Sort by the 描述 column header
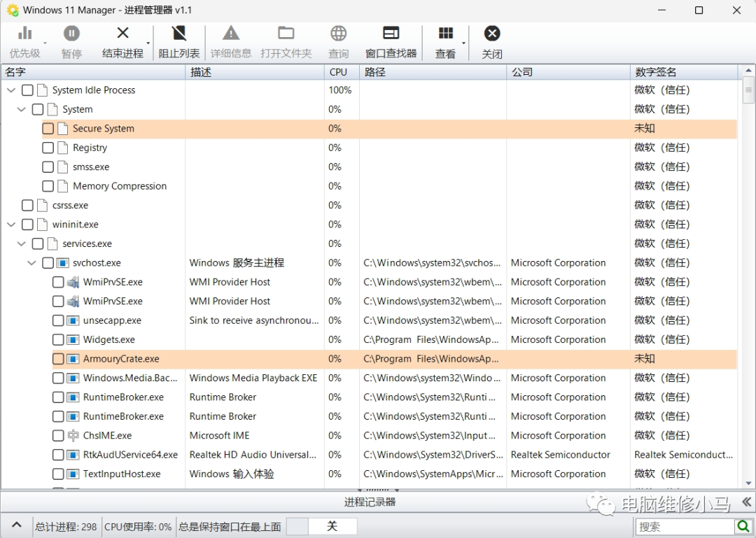Viewport: 756px width, 538px height. [x=255, y=72]
